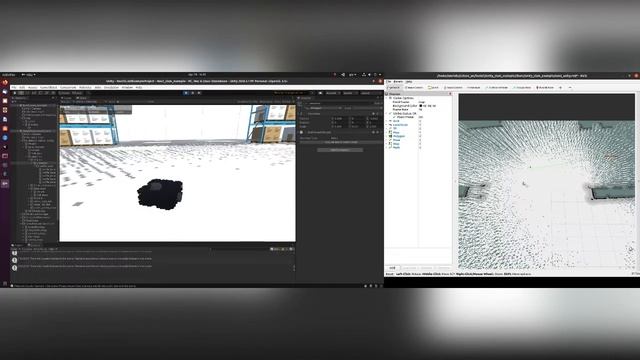Click RViz toolbar minus icon
This screenshot has width=640, height=360.
570,87
